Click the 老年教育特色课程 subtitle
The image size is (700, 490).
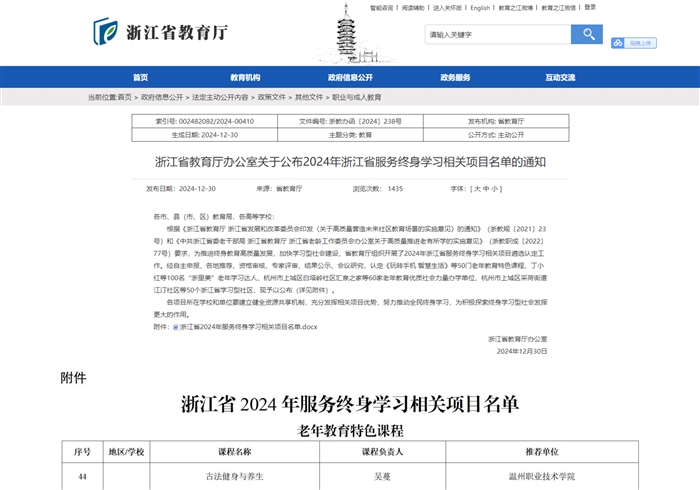[x=350, y=431]
